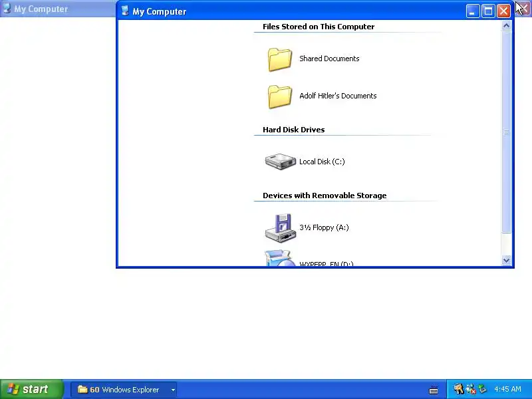Click the scroll up arrow in My Computer
This screenshot has height=399, width=532.
pyautogui.click(x=506, y=26)
